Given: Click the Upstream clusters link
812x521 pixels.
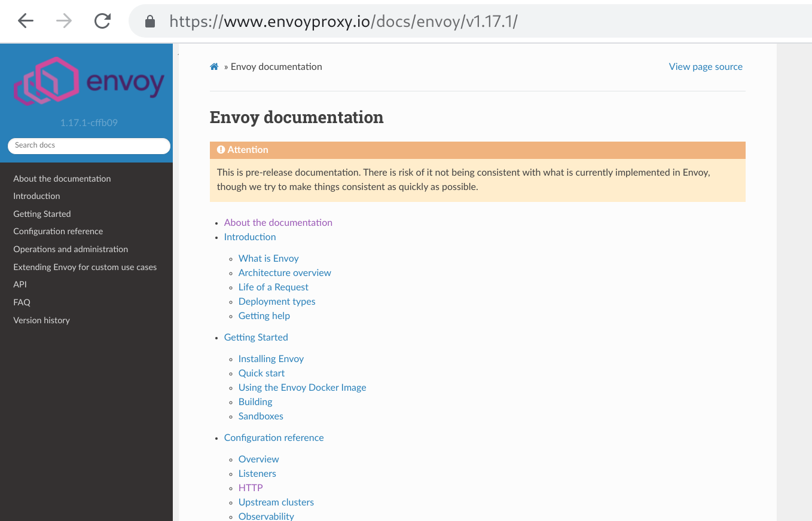Looking at the screenshot, I should point(276,502).
